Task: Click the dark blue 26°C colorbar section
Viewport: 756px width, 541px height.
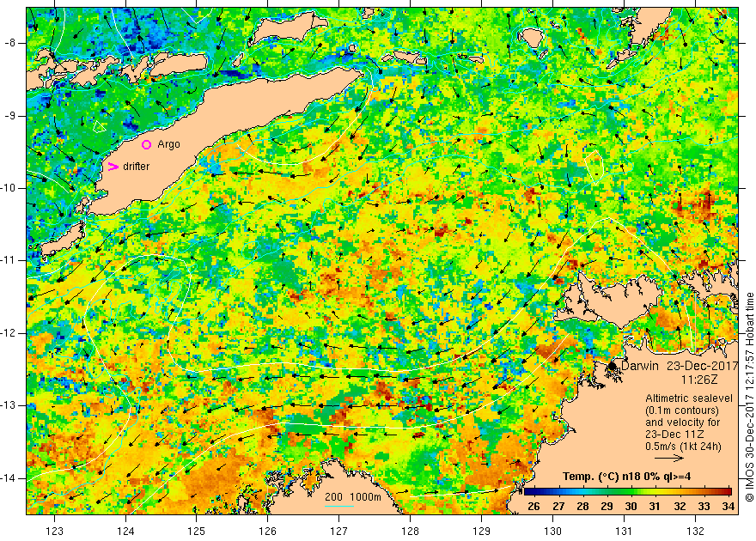Action: pyautogui.click(x=533, y=492)
